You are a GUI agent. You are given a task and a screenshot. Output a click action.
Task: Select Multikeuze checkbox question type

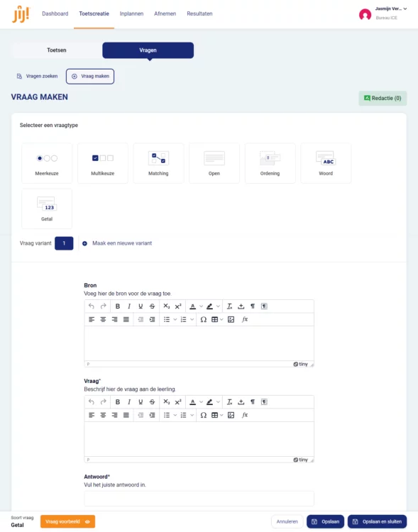coord(102,163)
